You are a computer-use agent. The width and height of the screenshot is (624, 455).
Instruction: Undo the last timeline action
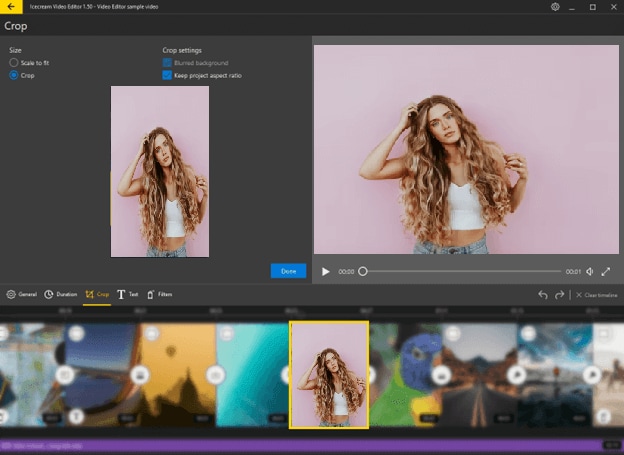(543, 295)
